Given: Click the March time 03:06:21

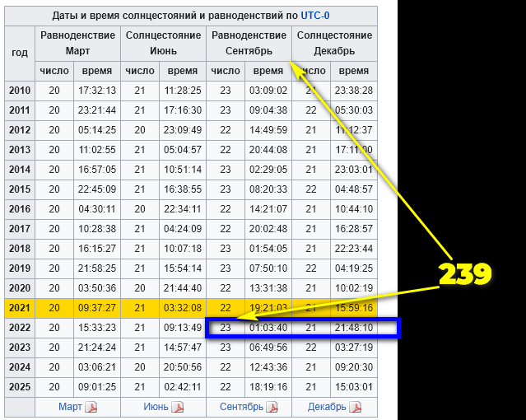Looking at the screenshot, I should [x=97, y=367].
